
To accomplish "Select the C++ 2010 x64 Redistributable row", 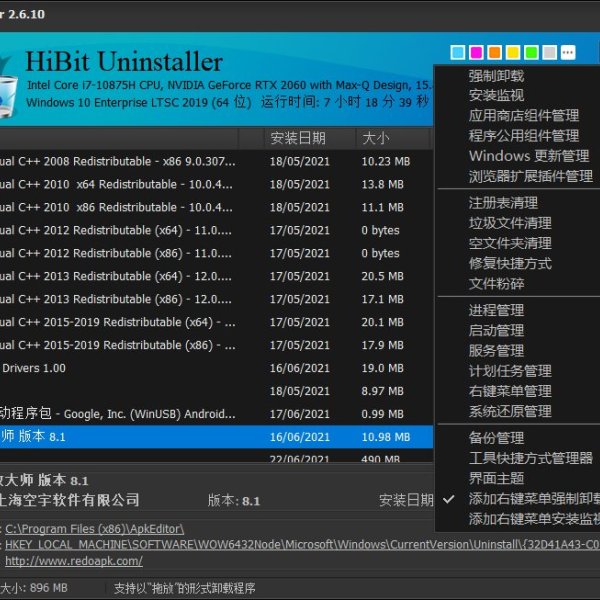I will point(217,184).
